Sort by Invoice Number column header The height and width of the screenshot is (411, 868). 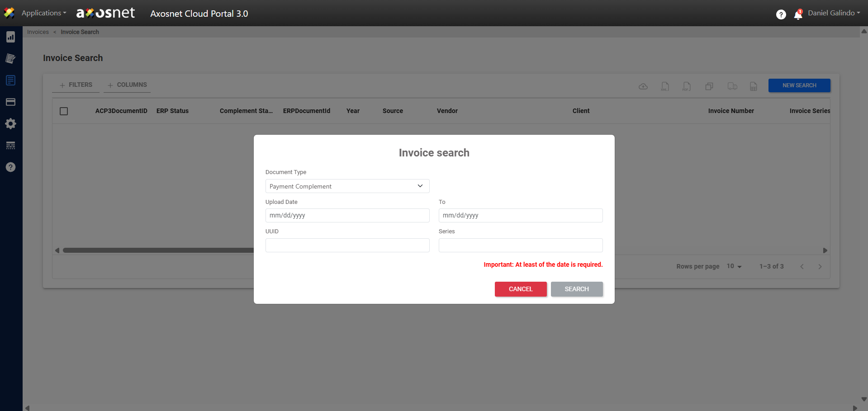pyautogui.click(x=731, y=111)
